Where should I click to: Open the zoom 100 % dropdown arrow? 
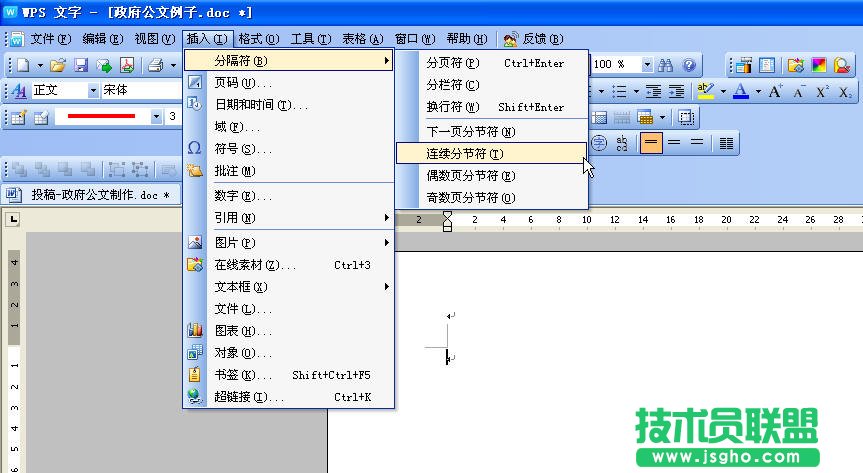click(x=647, y=65)
